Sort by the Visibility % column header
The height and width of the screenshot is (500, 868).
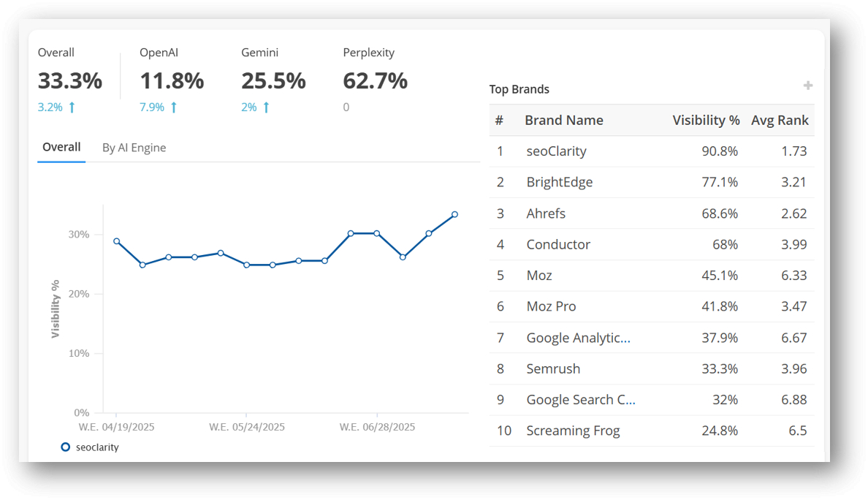point(706,121)
